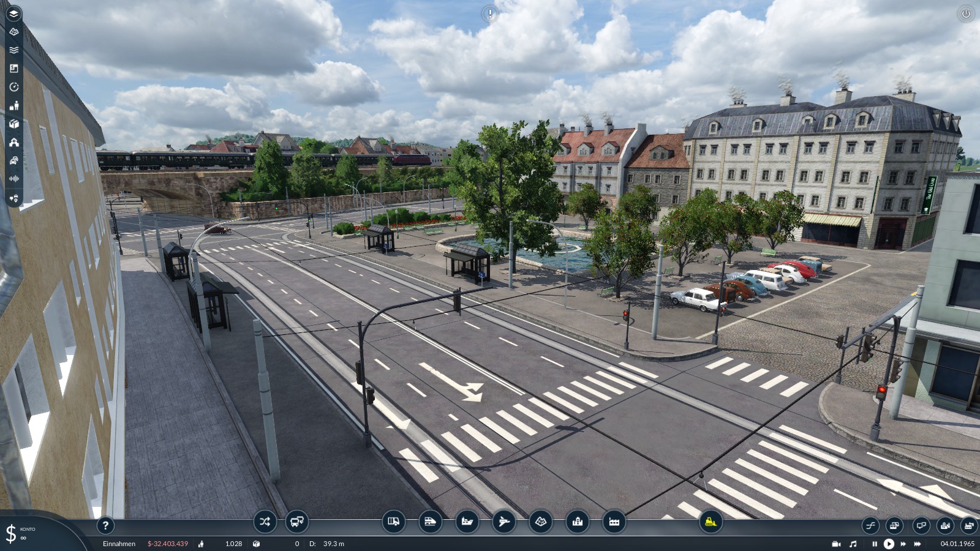Open the airport construction plane menu

point(504,522)
